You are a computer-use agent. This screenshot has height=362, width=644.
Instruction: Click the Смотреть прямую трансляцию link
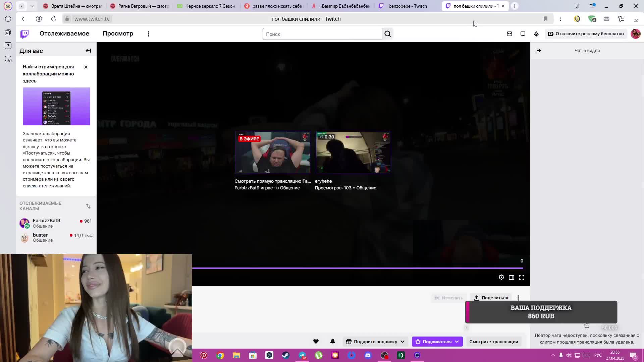point(273,181)
